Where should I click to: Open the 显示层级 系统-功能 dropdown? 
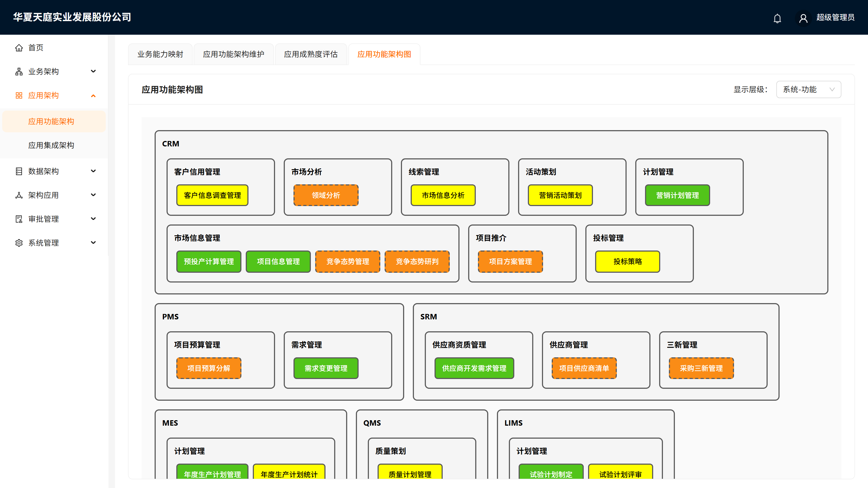coord(808,89)
